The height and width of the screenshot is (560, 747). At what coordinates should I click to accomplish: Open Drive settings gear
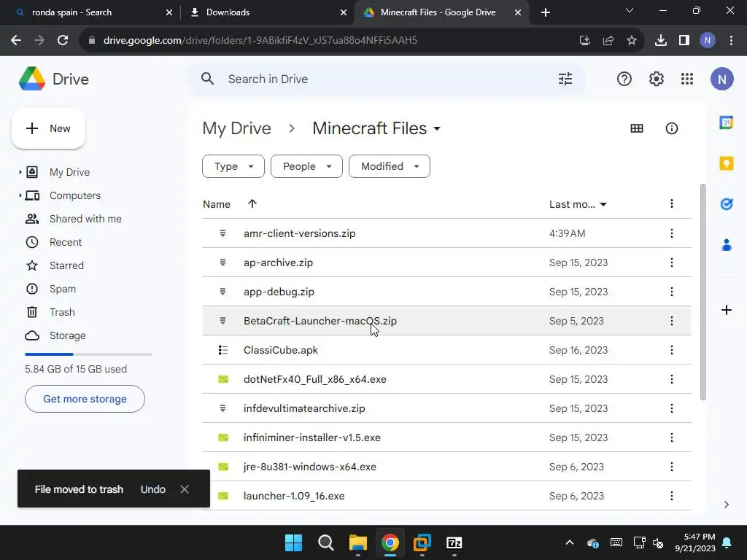(656, 79)
